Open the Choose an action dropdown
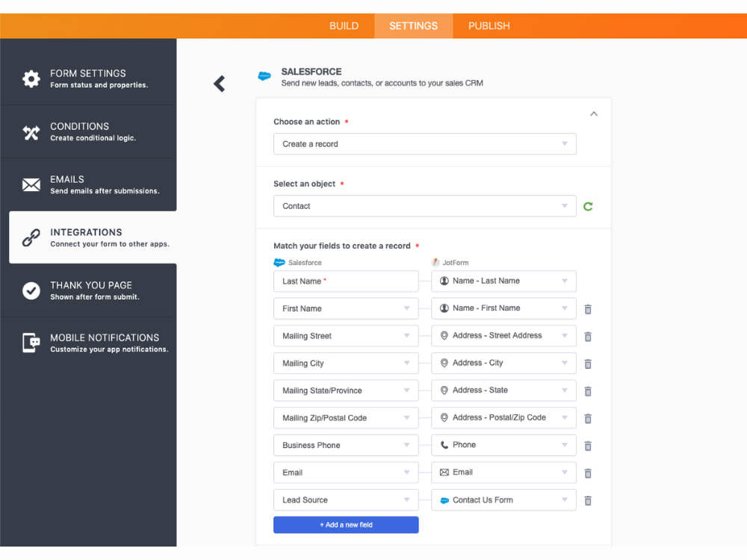747x560 pixels. pos(424,144)
